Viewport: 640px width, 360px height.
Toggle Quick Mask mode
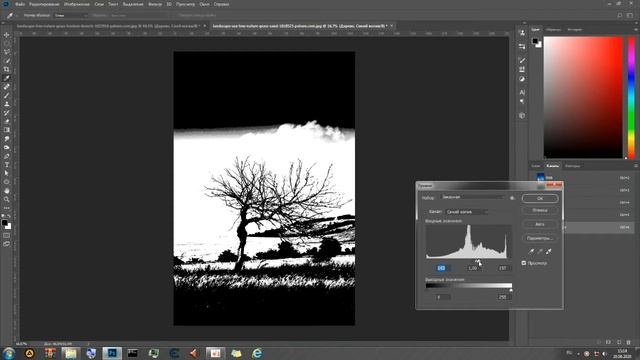pos(7,235)
